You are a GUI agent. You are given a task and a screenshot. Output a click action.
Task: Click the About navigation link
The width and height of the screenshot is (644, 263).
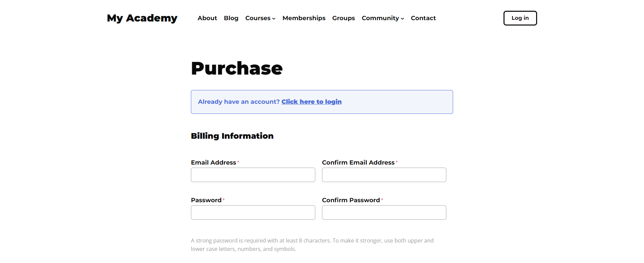[207, 18]
